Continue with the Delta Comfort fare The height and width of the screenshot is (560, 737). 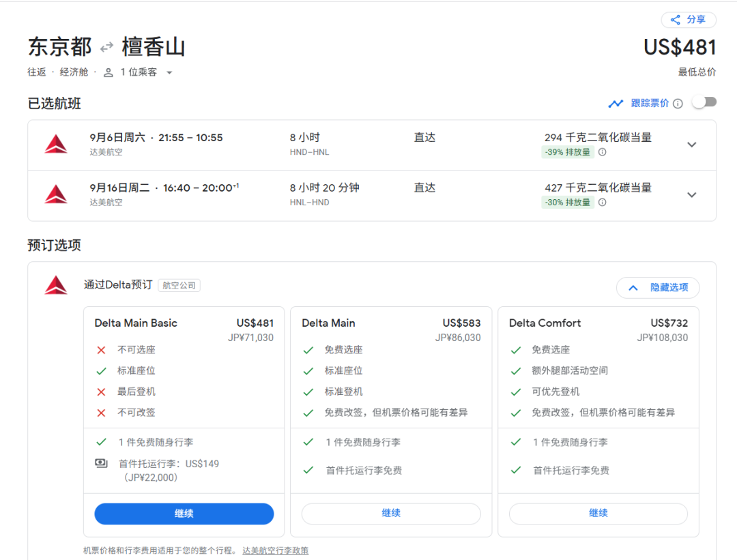[598, 514]
